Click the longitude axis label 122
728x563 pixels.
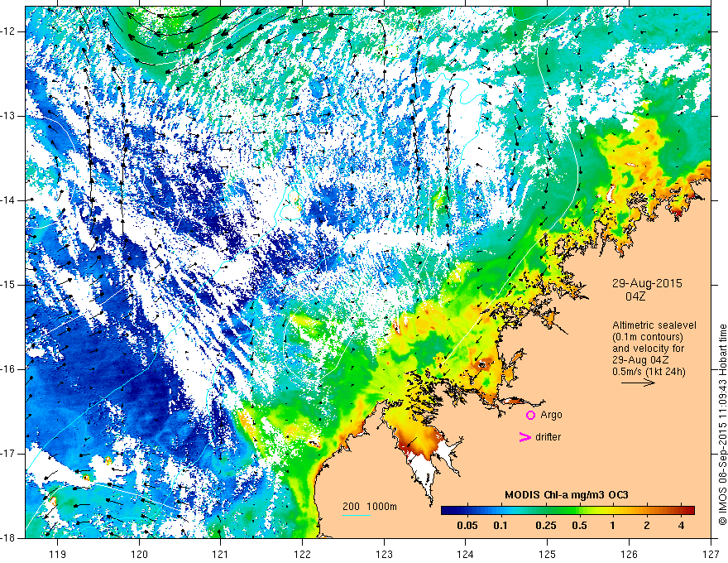[302, 554]
